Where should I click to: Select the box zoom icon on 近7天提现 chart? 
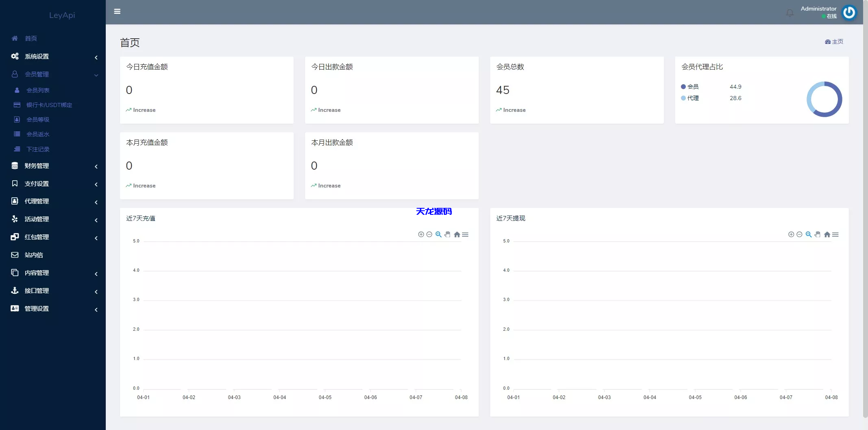click(809, 234)
